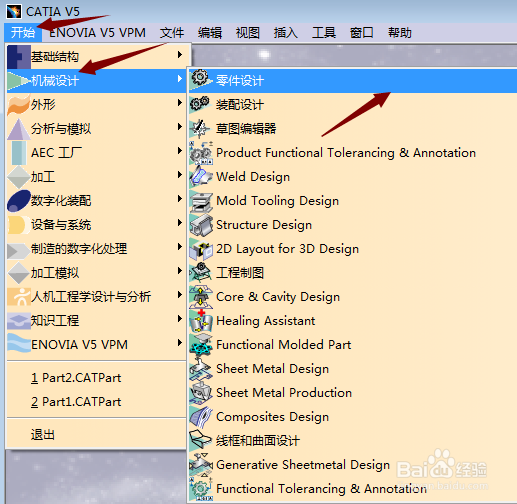Select bottom Functional Tolerancing & Annotation entry

pyautogui.click(x=353, y=489)
